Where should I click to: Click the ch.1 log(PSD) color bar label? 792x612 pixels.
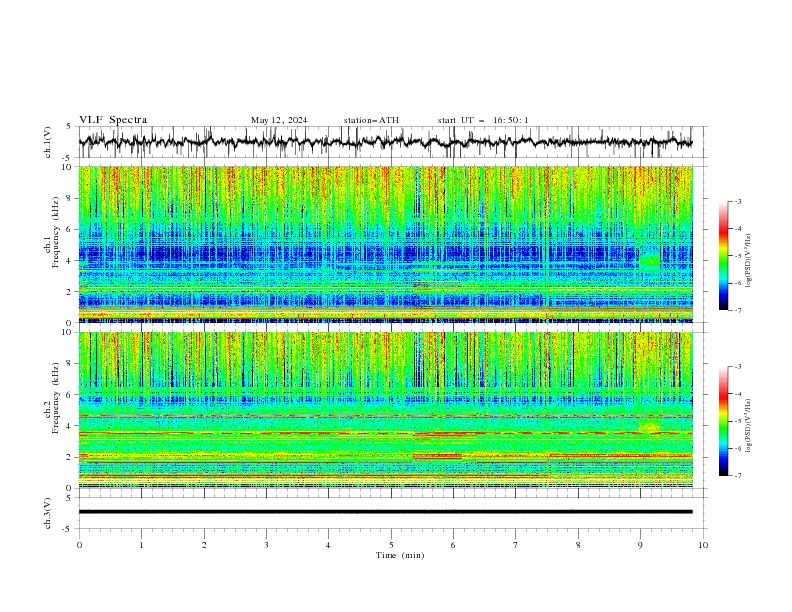(x=749, y=261)
